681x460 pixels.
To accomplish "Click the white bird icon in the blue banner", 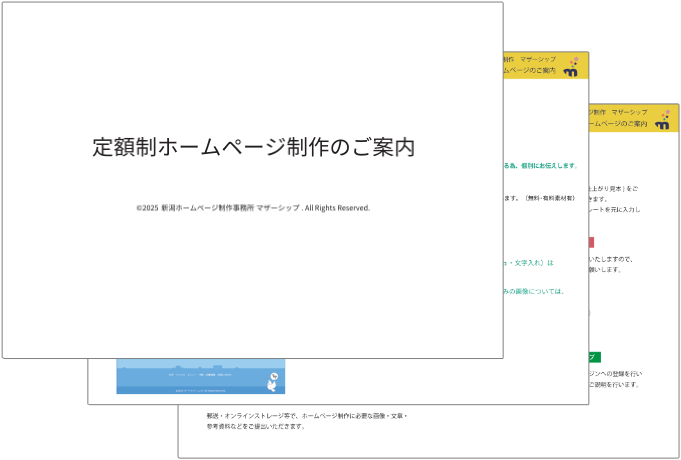I will pos(272,380).
